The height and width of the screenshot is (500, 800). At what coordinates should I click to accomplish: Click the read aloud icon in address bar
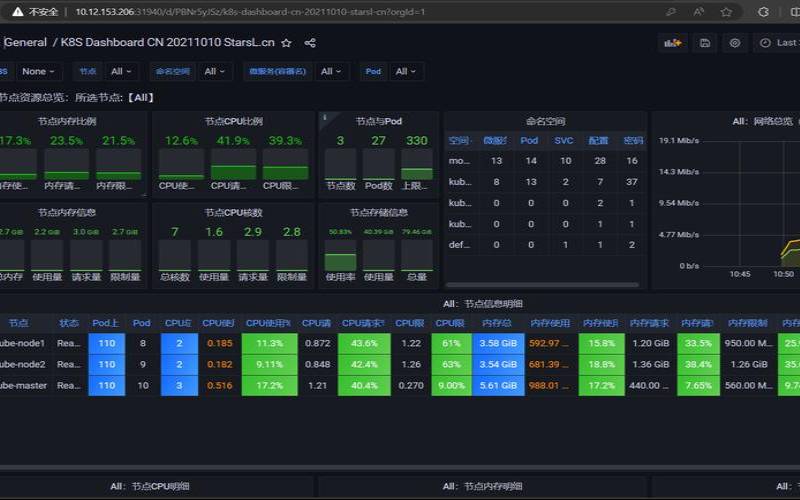coord(698,12)
